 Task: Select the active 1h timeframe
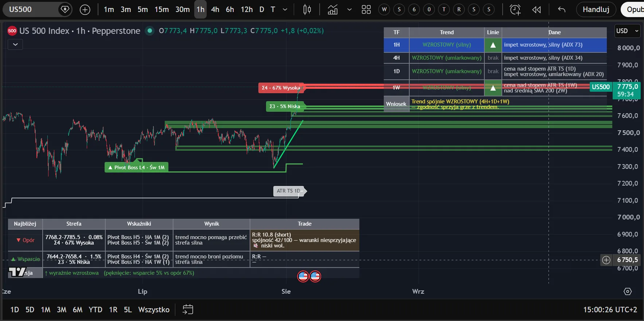pyautogui.click(x=200, y=9)
